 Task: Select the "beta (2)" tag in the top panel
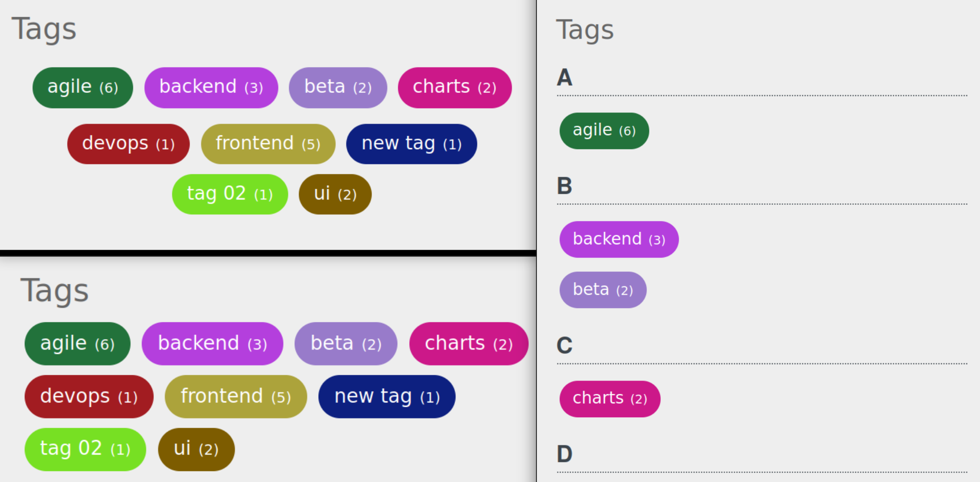click(337, 87)
